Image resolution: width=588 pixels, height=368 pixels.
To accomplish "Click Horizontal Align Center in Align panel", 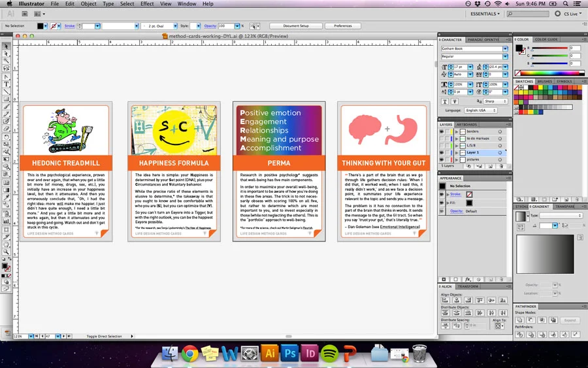I will (457, 300).
